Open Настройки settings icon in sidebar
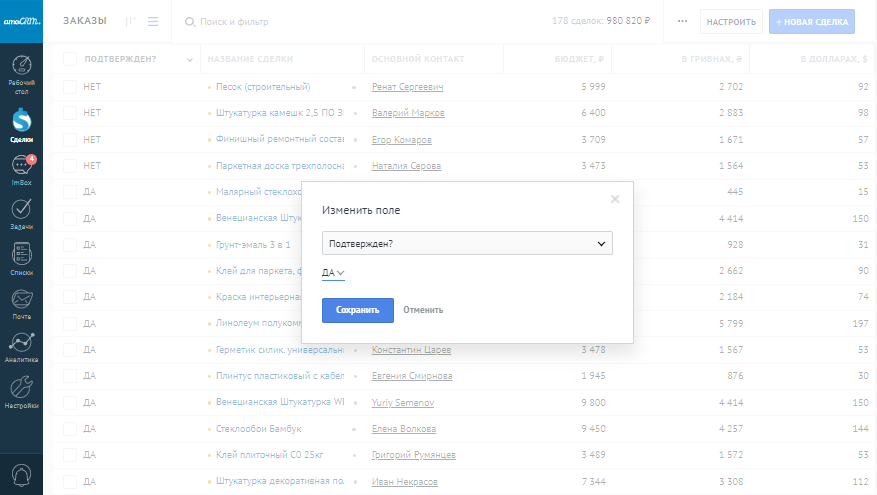877x495 pixels. [x=21, y=391]
